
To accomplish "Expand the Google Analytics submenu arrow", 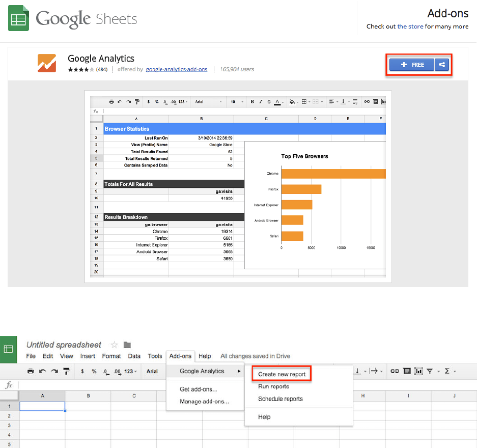I will 239,371.
